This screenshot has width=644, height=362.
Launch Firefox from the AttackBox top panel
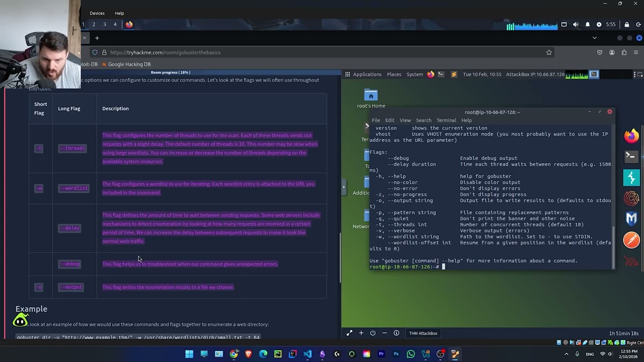pos(431,74)
